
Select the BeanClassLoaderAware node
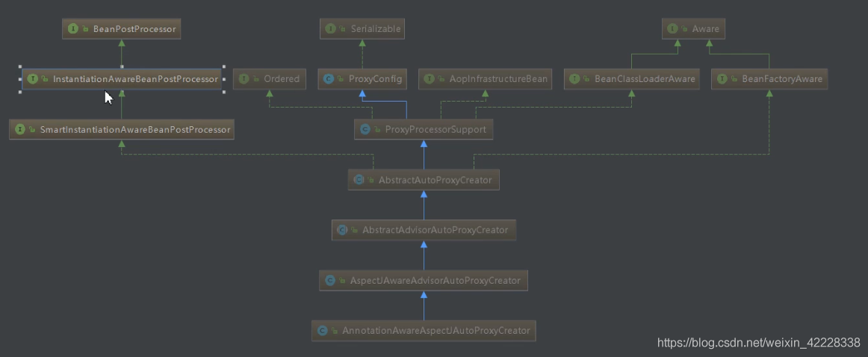[x=632, y=79]
